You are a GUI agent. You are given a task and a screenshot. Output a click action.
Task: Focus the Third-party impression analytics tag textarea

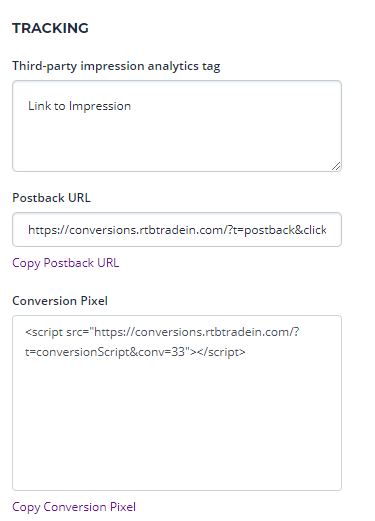[177, 126]
